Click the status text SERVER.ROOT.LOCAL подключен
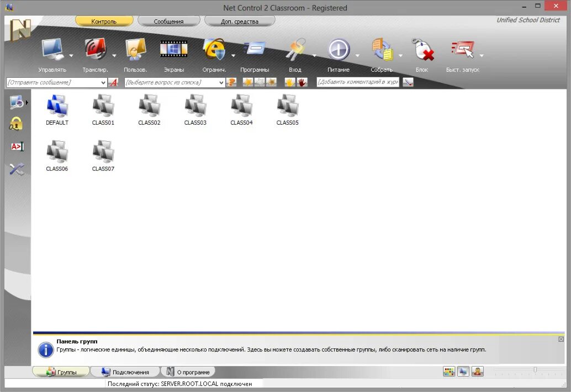The image size is (571, 392). coord(206,384)
